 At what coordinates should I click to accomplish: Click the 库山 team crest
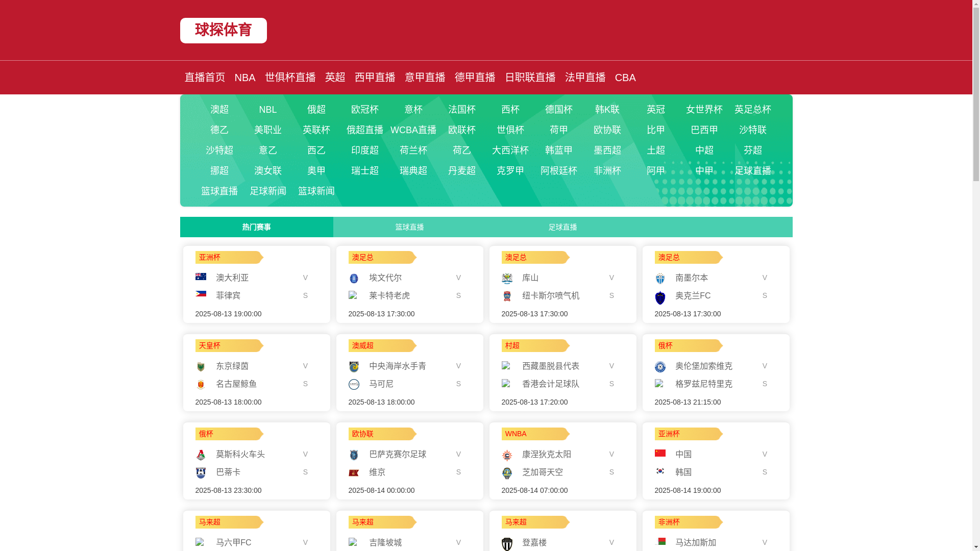507,278
